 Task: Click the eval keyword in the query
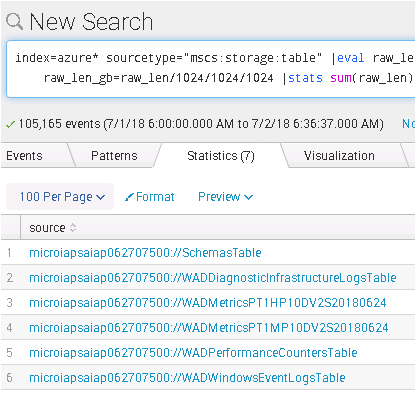[x=351, y=58]
